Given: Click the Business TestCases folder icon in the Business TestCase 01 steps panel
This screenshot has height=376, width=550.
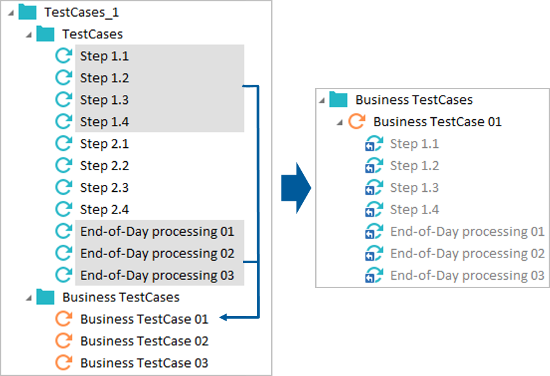Looking at the screenshot, I should click(x=338, y=100).
